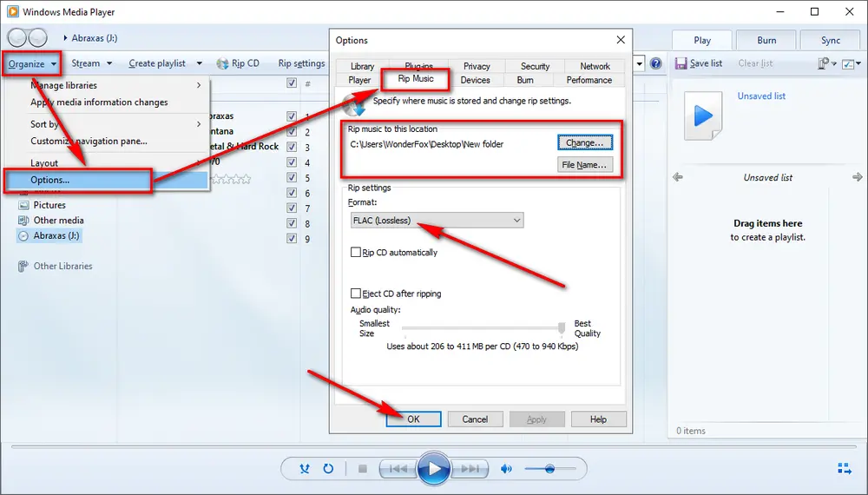868x495 pixels.
Task: Click the large round Play button
Action: (434, 469)
